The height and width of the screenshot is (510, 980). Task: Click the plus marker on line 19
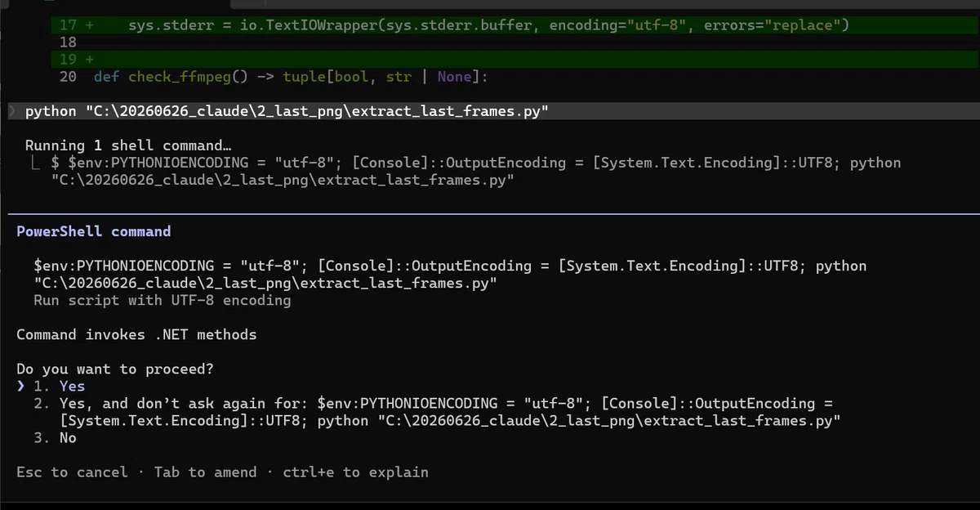[89, 60]
